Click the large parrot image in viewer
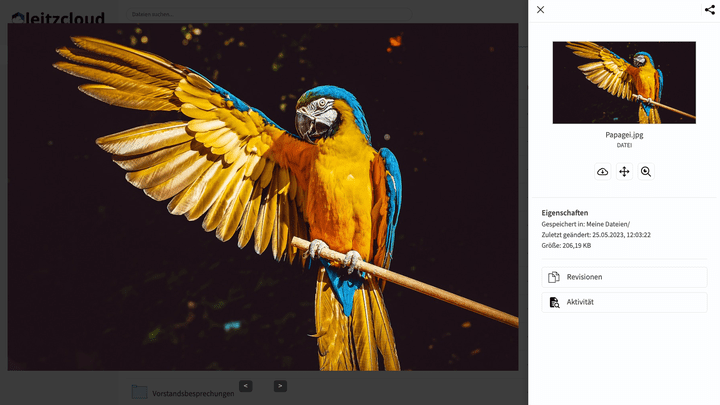This screenshot has width=720, height=405. pyautogui.click(x=263, y=197)
